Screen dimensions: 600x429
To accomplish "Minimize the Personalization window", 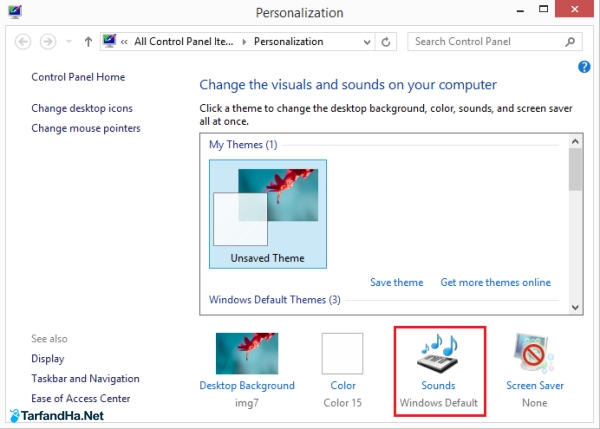I will 520,10.
